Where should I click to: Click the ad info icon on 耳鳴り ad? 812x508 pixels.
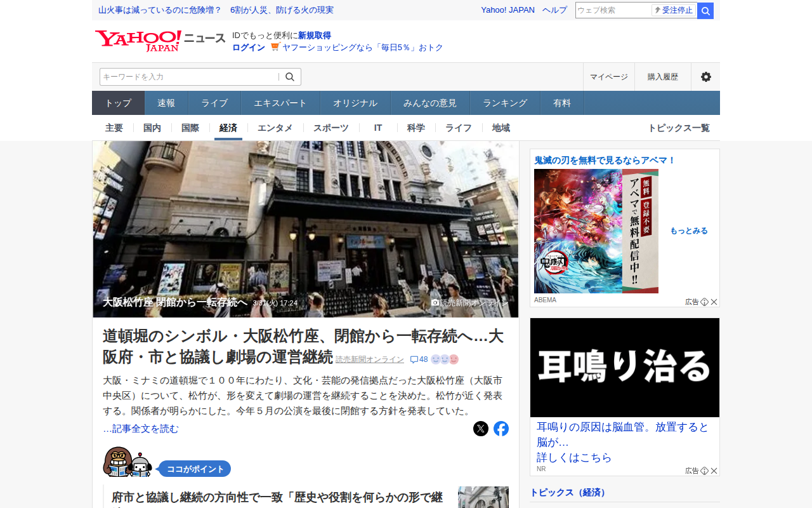[x=704, y=471]
